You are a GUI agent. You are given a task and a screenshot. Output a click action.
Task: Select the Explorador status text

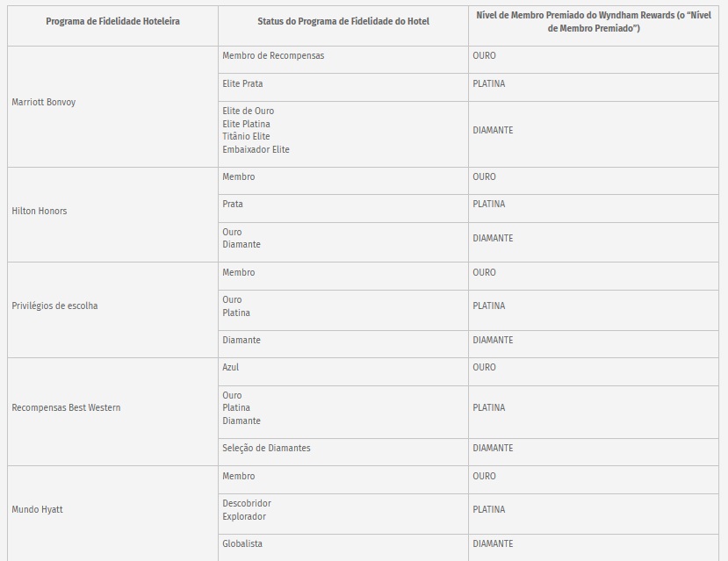(x=244, y=517)
